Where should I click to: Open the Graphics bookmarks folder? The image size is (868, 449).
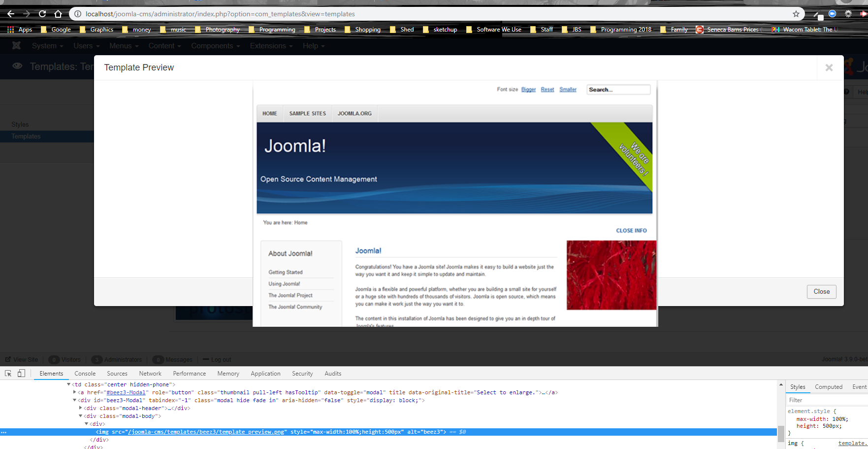tap(96, 30)
